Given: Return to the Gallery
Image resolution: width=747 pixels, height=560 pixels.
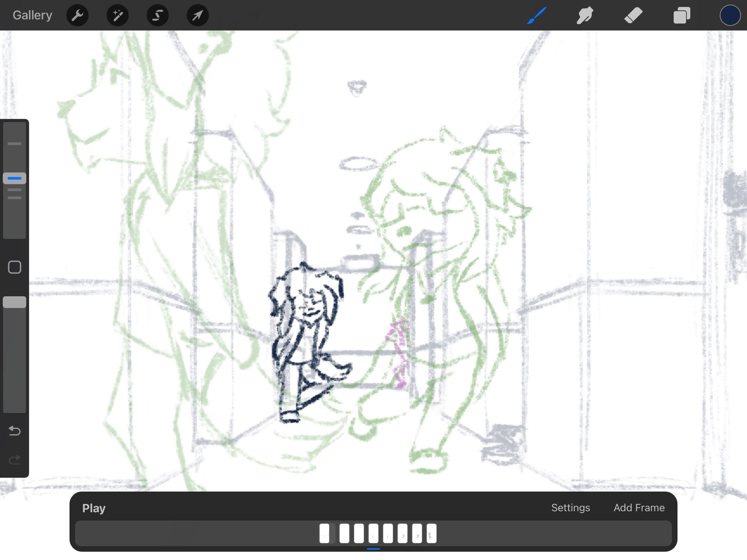Looking at the screenshot, I should [32, 15].
